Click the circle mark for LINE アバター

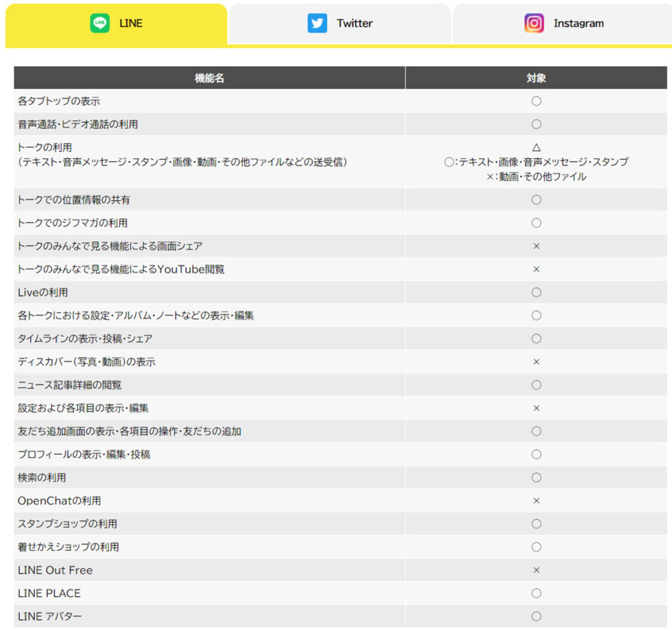coord(536,616)
